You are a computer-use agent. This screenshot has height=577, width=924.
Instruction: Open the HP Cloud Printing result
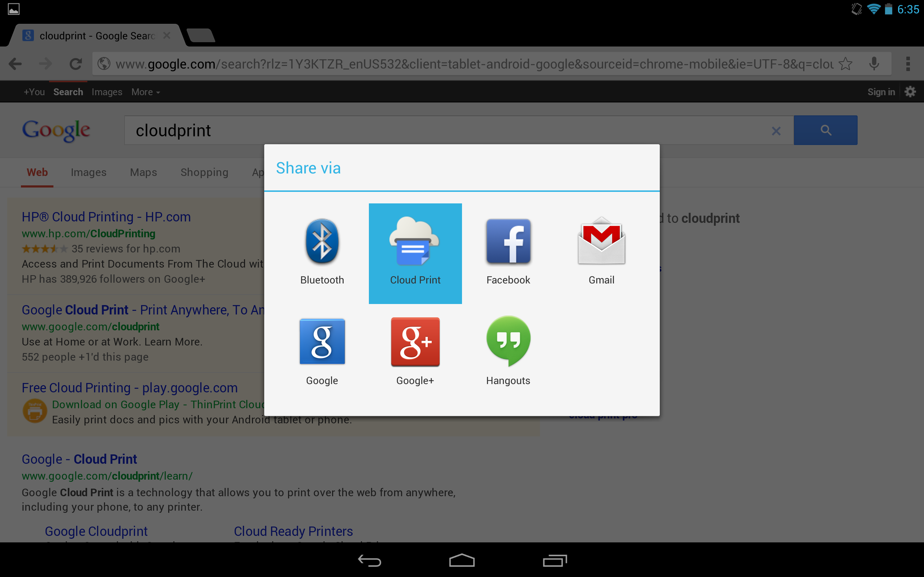[x=106, y=216]
